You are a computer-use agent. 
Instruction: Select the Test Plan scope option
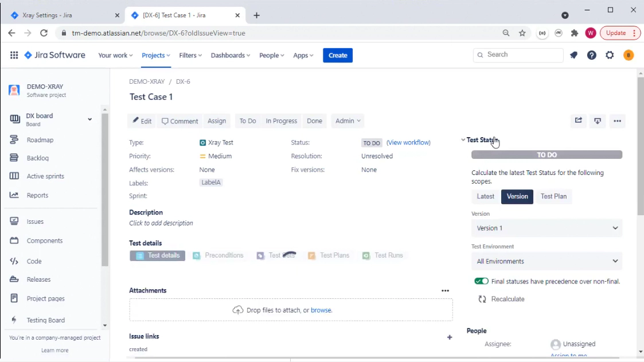[553, 196]
